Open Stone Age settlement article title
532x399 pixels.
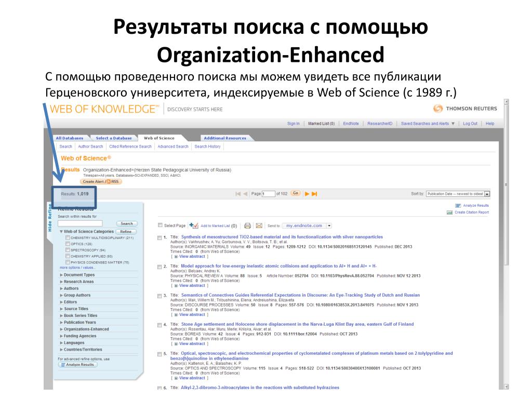click(x=297, y=324)
